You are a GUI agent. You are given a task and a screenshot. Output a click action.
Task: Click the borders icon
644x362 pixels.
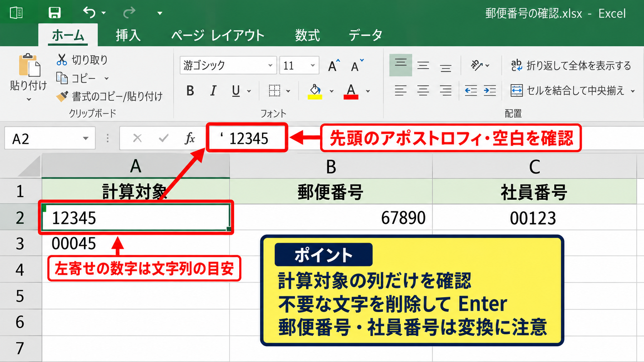tap(274, 91)
